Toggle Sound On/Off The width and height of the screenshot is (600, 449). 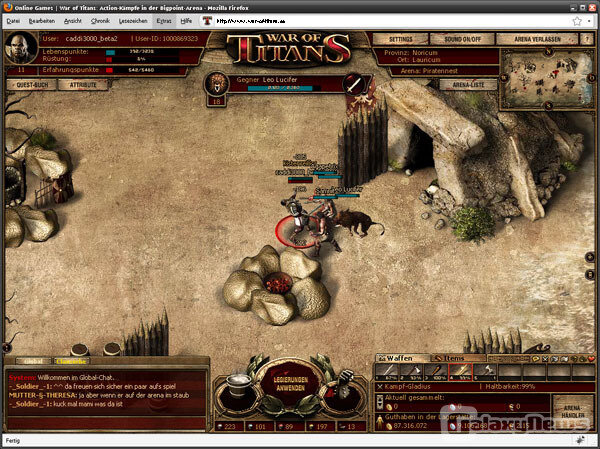[x=462, y=39]
